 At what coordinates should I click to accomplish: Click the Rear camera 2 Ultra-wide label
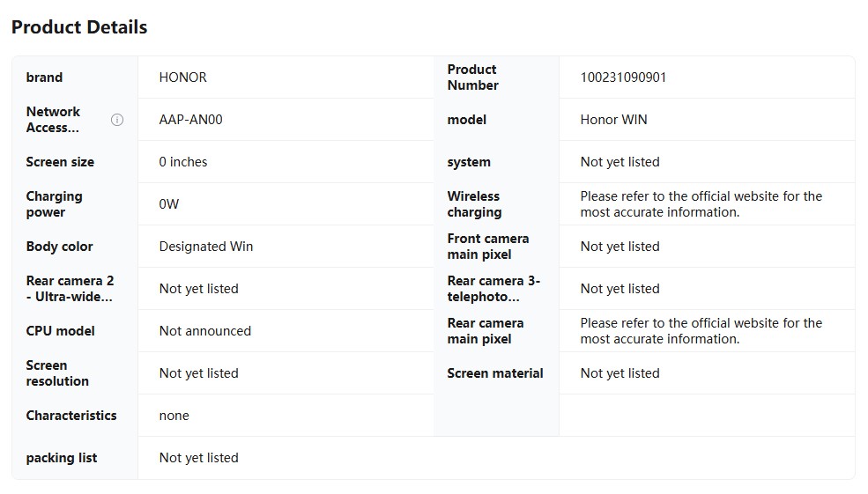(70, 289)
